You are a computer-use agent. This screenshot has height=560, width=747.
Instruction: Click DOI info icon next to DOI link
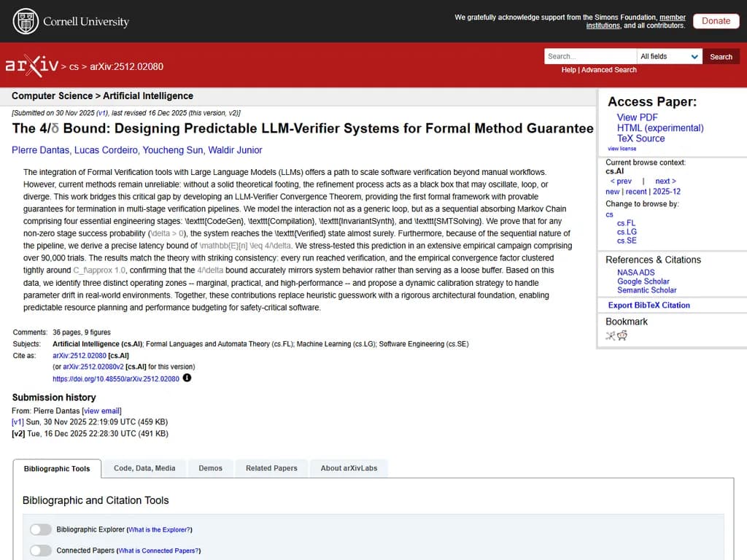[187, 378]
